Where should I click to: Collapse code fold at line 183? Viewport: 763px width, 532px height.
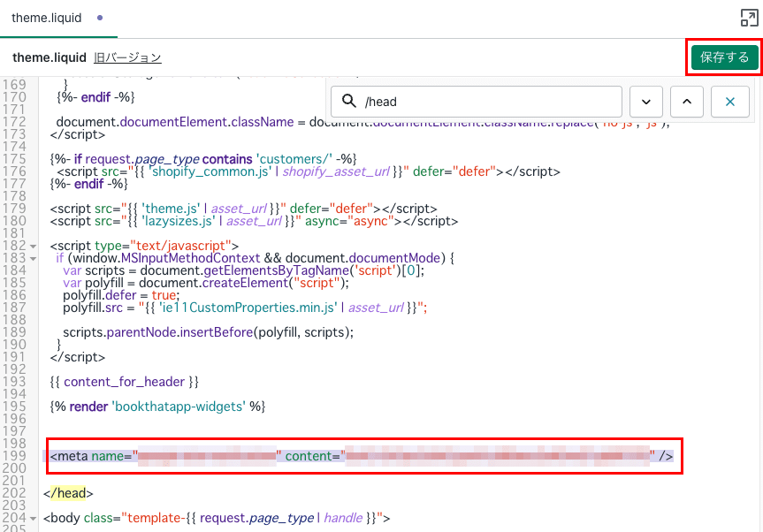[x=33, y=258]
